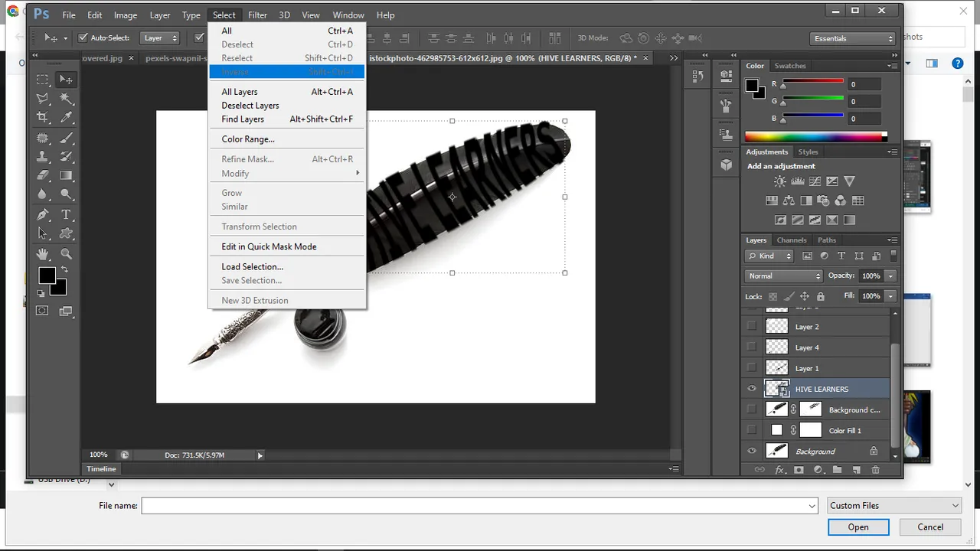Select the Path Selection tool
The width and height of the screenshot is (980, 551).
pos(43,234)
